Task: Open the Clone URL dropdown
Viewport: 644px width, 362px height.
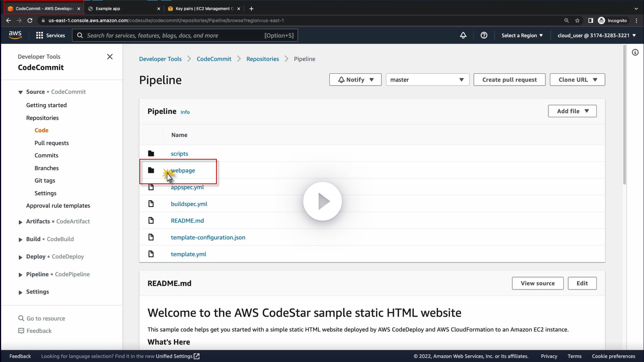Action: pyautogui.click(x=577, y=80)
